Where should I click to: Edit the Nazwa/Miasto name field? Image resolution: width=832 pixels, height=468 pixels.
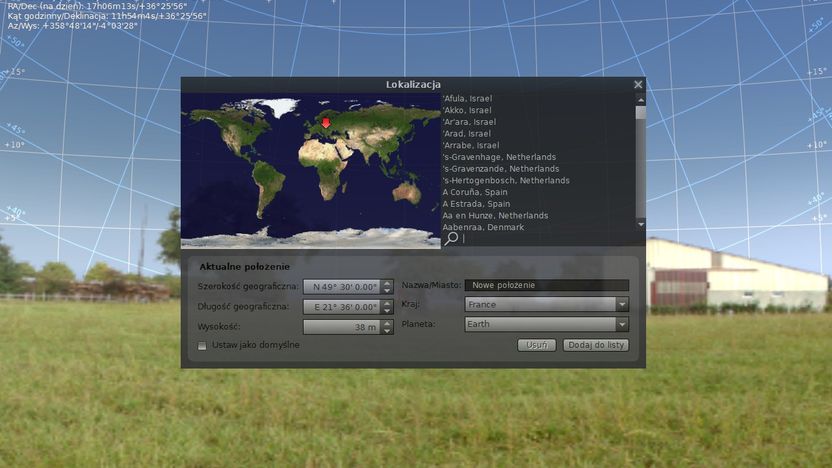coord(547,285)
